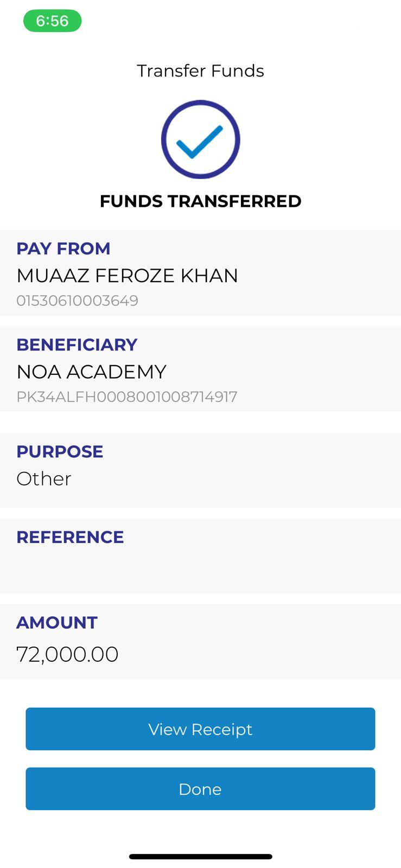Tap the AMOUNT label
The width and height of the screenshot is (401, 868).
57,622
